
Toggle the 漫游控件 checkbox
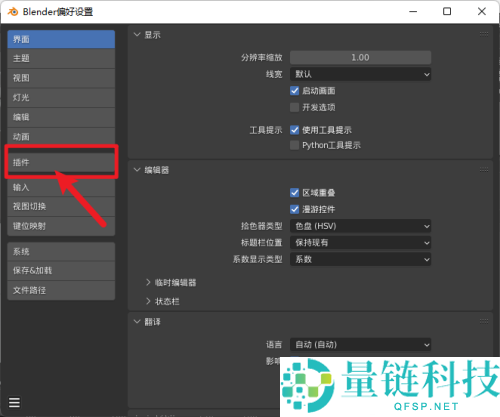point(294,209)
